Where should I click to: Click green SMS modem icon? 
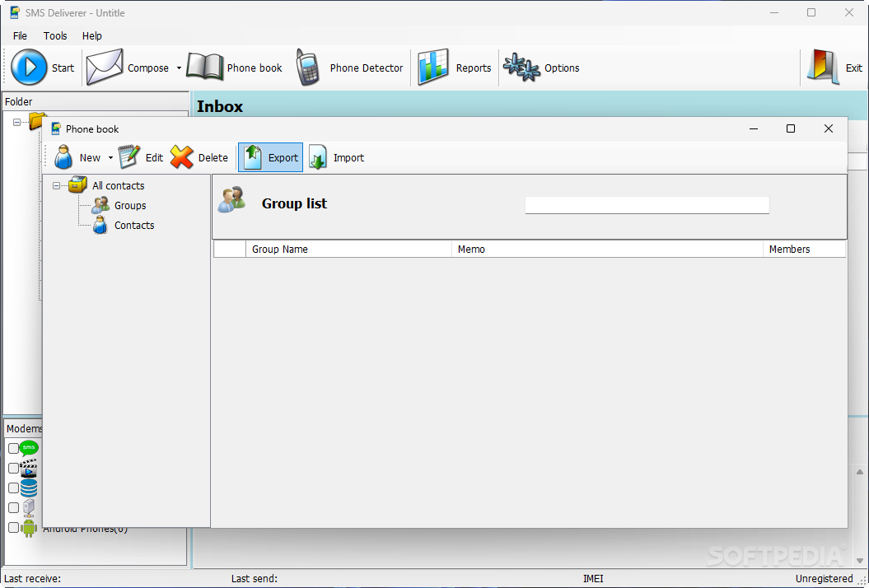point(29,448)
